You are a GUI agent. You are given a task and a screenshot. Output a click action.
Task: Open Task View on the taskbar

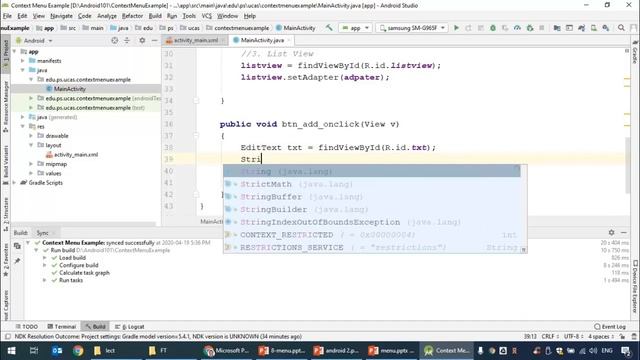point(34,351)
